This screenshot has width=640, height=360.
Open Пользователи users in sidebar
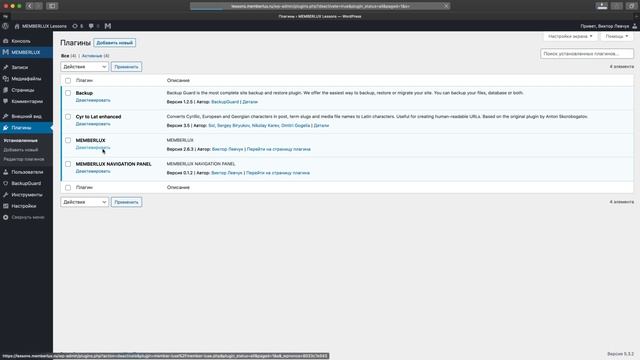(x=26, y=172)
